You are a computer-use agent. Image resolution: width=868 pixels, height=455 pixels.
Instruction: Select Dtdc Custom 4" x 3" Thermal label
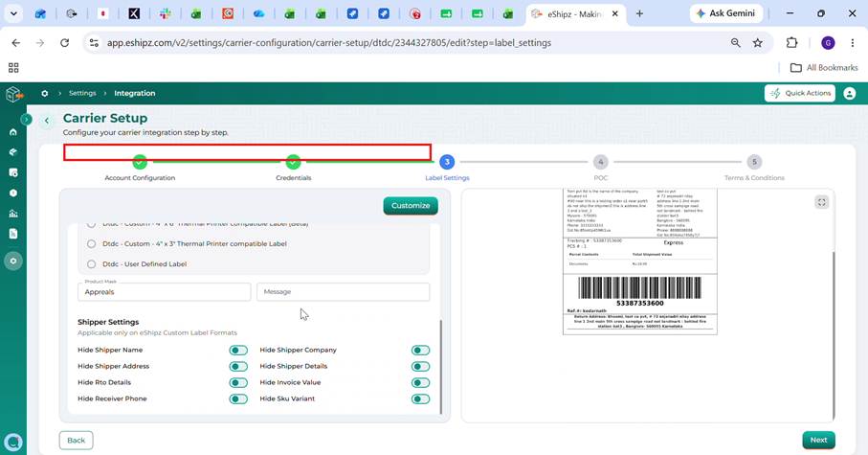click(x=92, y=244)
